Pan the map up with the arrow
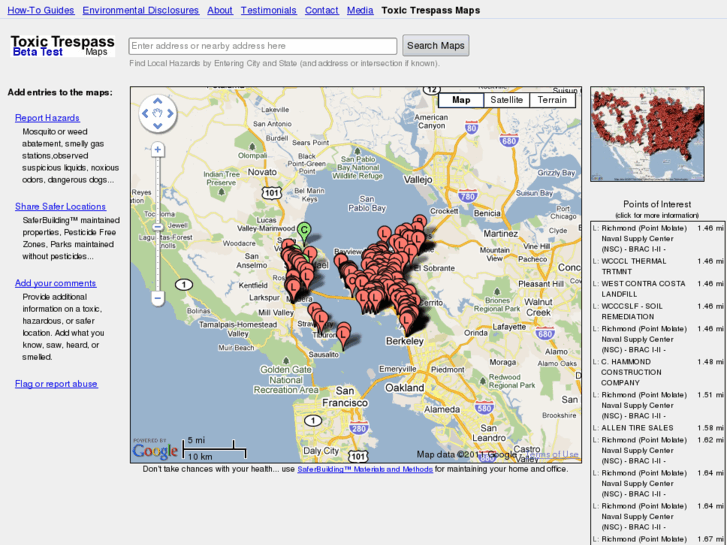The image size is (727, 545). [x=158, y=101]
